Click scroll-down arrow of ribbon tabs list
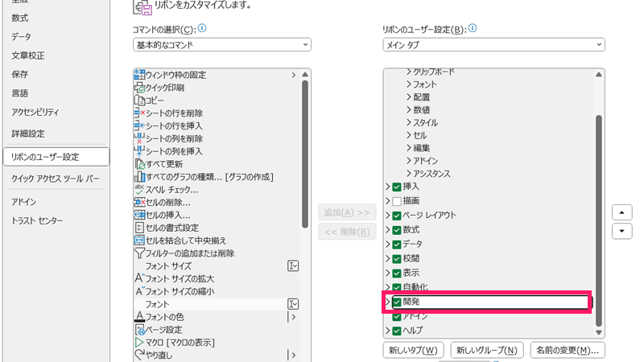Viewport: 644px width, 362px height. (x=599, y=332)
